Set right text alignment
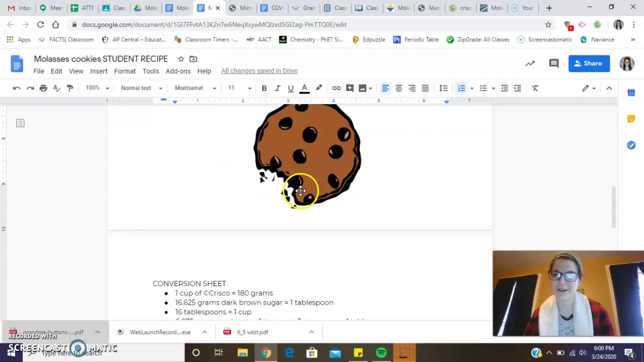The height and width of the screenshot is (362, 644). click(412, 88)
